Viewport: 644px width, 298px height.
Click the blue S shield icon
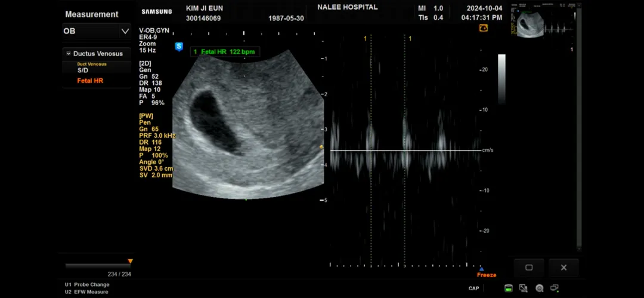click(x=179, y=47)
